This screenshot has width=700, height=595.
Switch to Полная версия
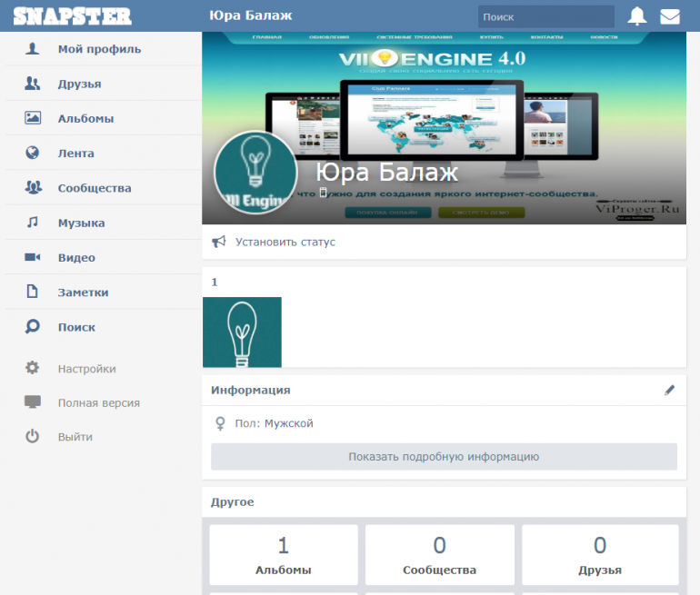[x=98, y=403]
